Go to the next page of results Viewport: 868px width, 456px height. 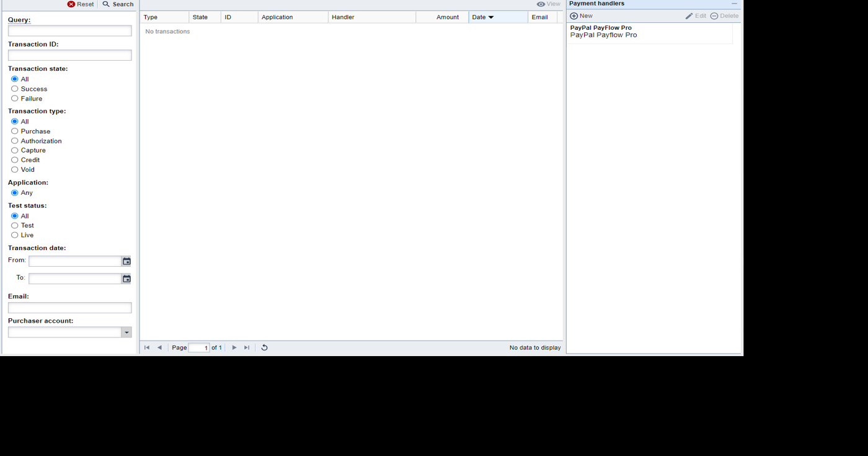pos(234,347)
